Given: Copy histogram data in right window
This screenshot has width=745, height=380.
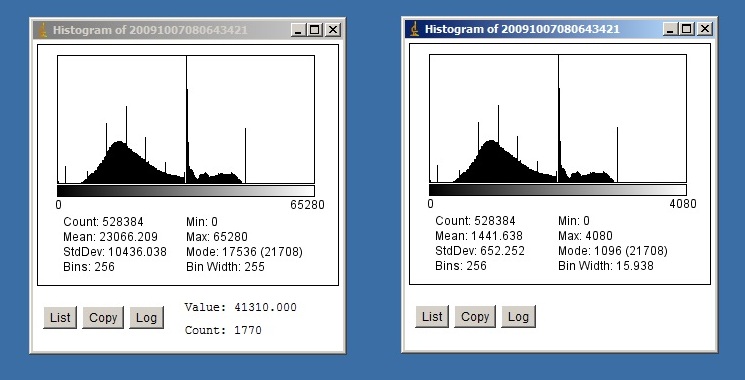Looking at the screenshot, I should 475,316.
